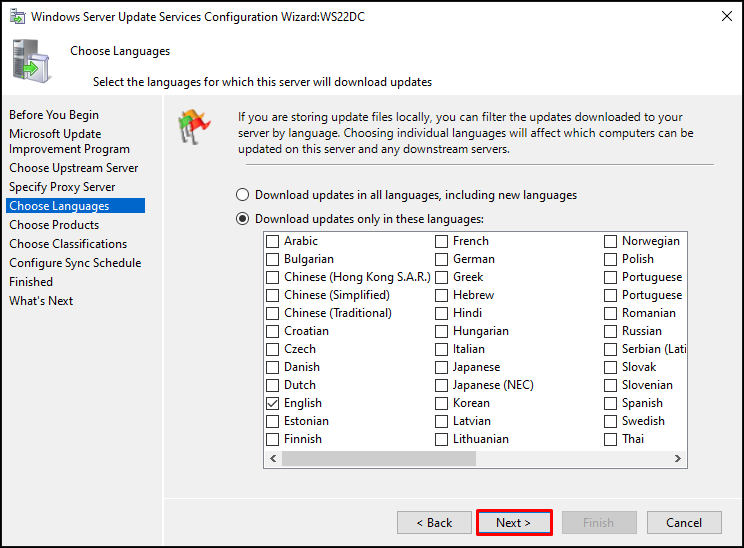Screen dimensions: 744x548
Task: Tick the Finnish checkbox
Action: click(x=272, y=440)
